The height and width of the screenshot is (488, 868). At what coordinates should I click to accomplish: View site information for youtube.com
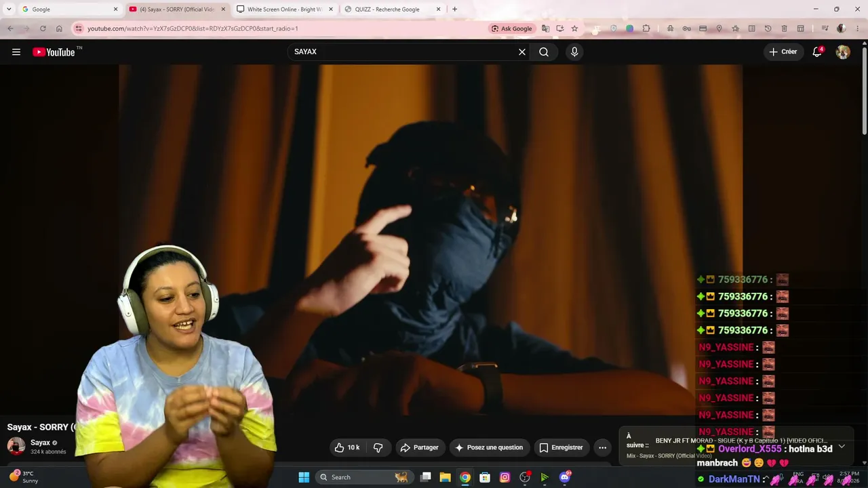pyautogui.click(x=78, y=28)
